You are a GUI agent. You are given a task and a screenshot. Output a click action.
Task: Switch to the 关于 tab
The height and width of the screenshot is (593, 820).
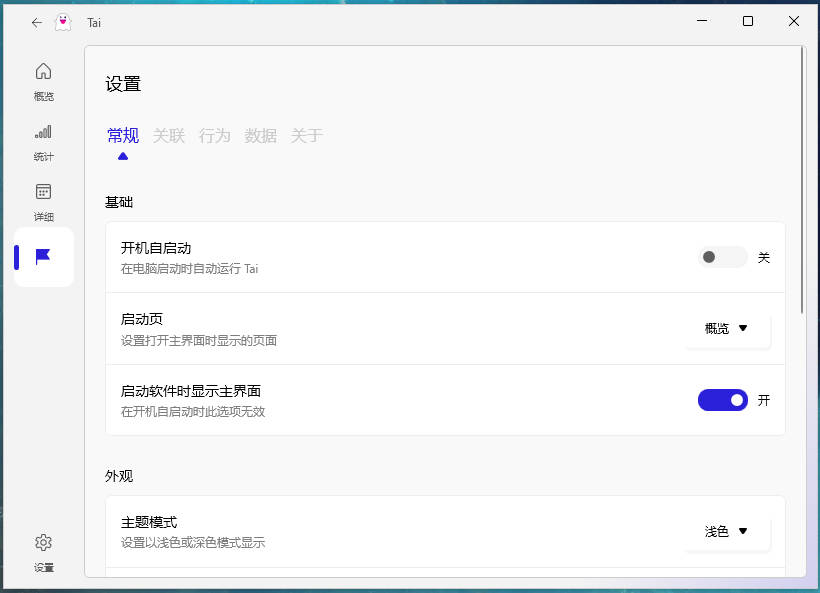(x=306, y=136)
